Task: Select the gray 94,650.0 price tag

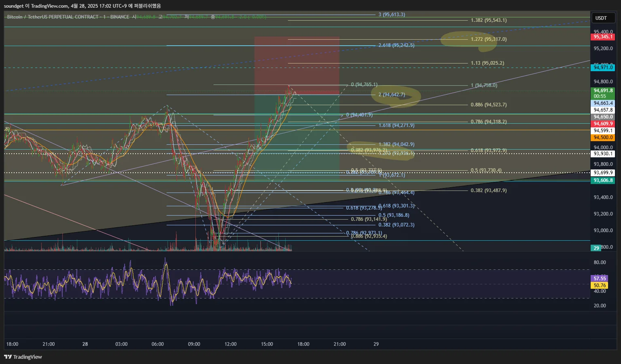Action: [603, 117]
